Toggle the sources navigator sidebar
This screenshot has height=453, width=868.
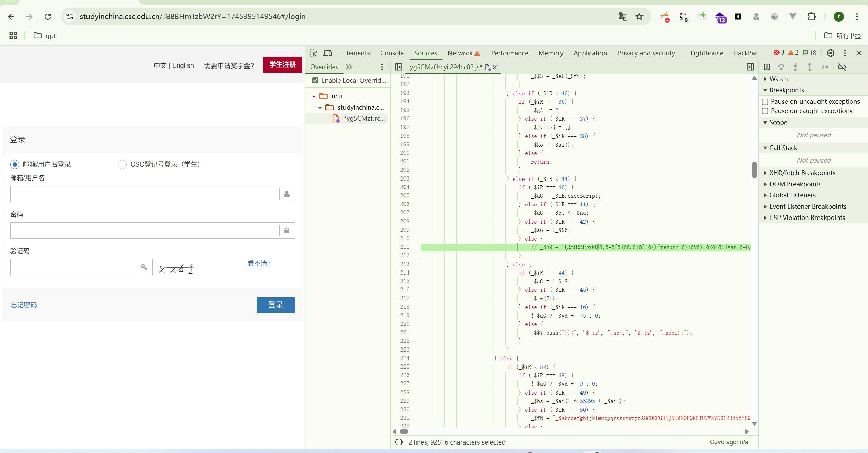coord(399,67)
